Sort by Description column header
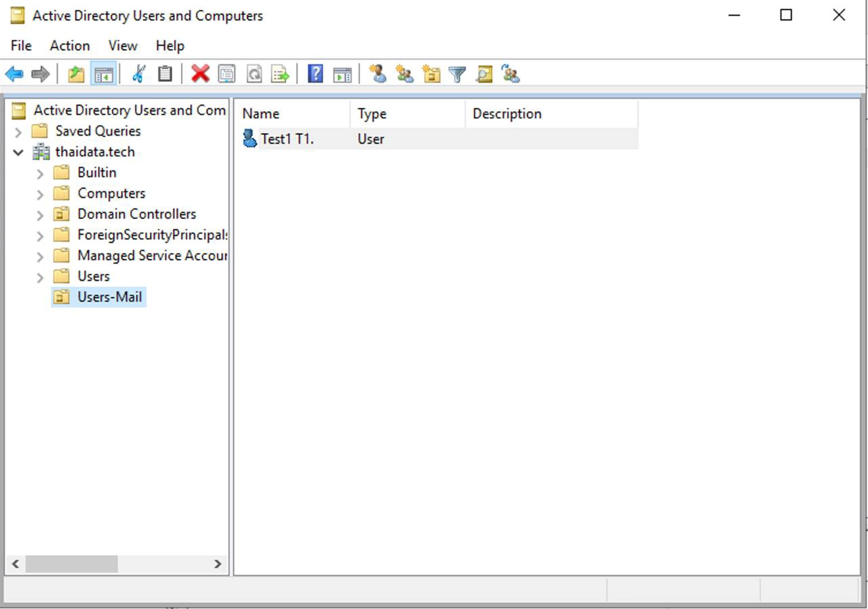This screenshot has height=609, width=868. point(551,114)
